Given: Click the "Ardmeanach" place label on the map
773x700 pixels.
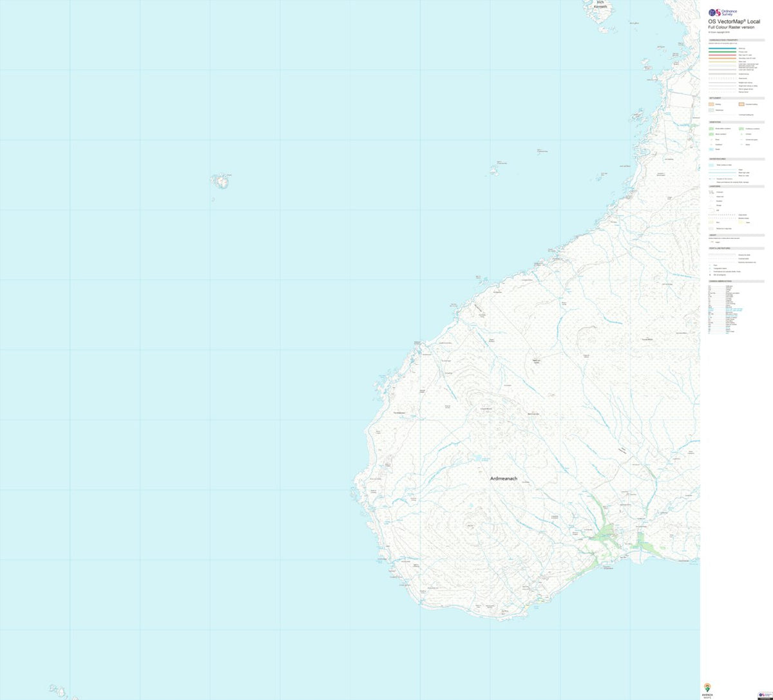Looking at the screenshot, I should click(504, 478).
